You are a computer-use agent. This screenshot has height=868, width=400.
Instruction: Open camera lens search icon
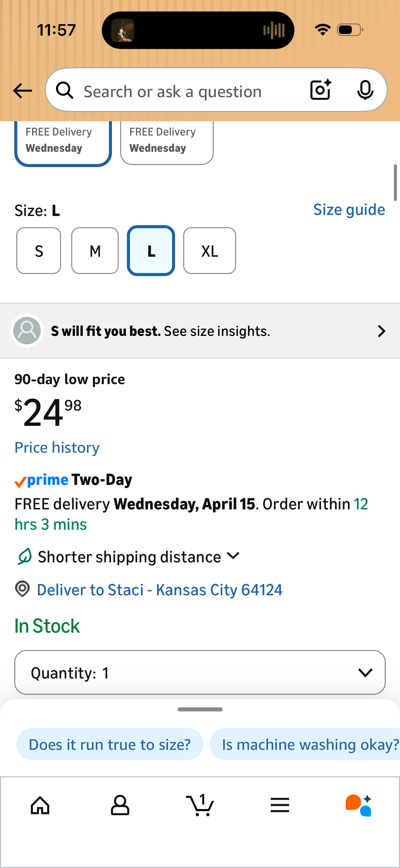tap(321, 90)
